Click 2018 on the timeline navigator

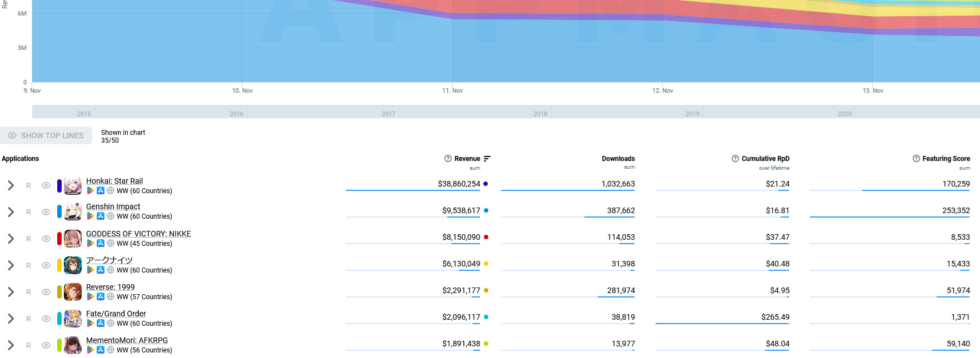[x=540, y=114]
